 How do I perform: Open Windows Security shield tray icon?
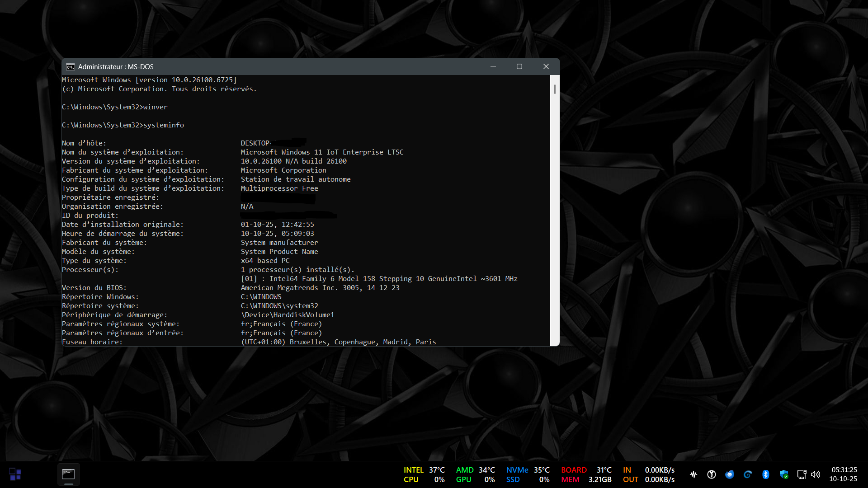pos(783,474)
